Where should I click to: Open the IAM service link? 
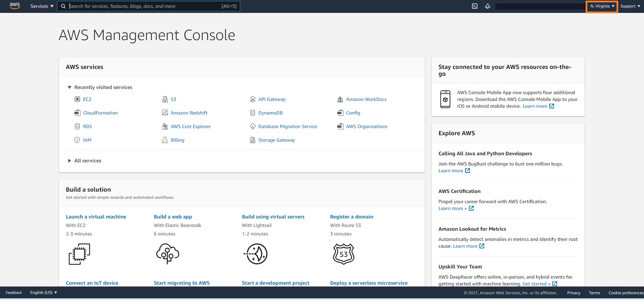click(x=87, y=140)
